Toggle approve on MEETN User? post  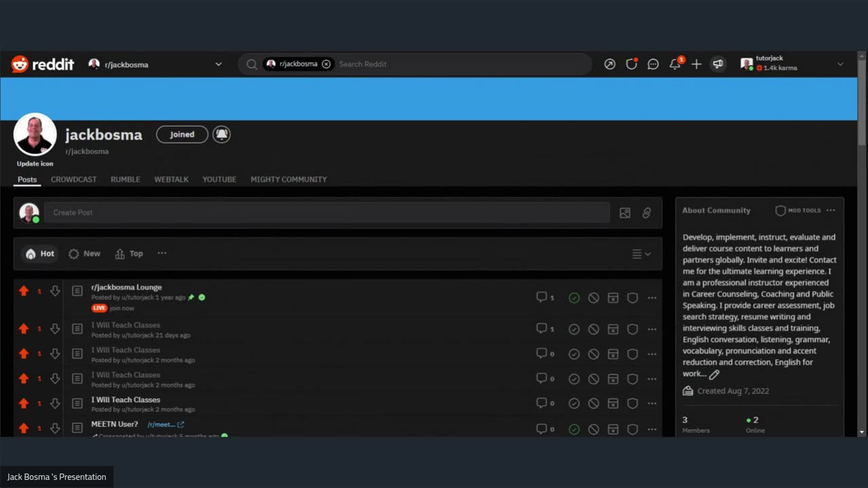[x=574, y=429]
